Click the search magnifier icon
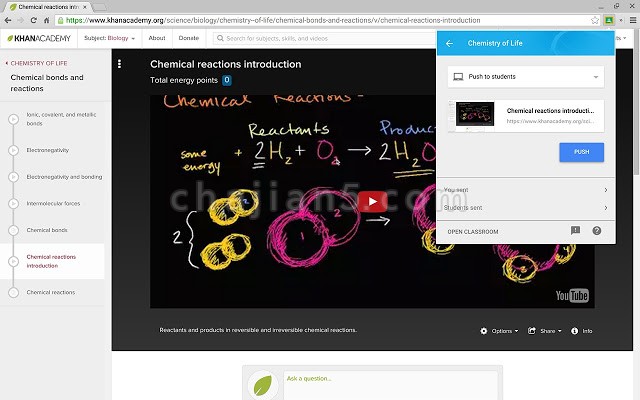This screenshot has height=400, width=640. 220,38
